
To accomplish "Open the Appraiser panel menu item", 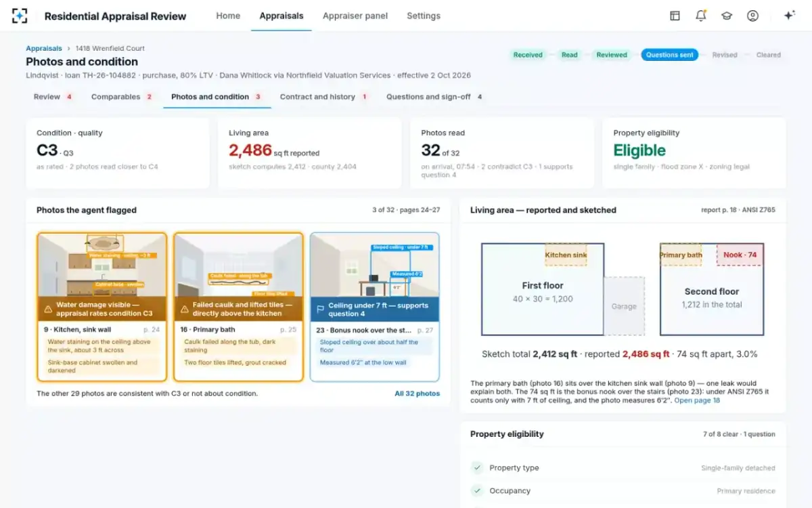I will [x=355, y=16].
